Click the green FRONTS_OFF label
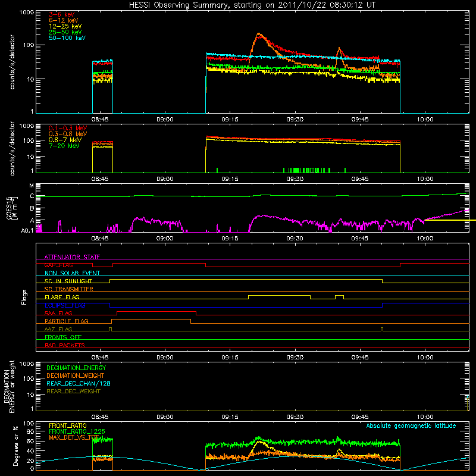476x476 pixels. coord(63,337)
